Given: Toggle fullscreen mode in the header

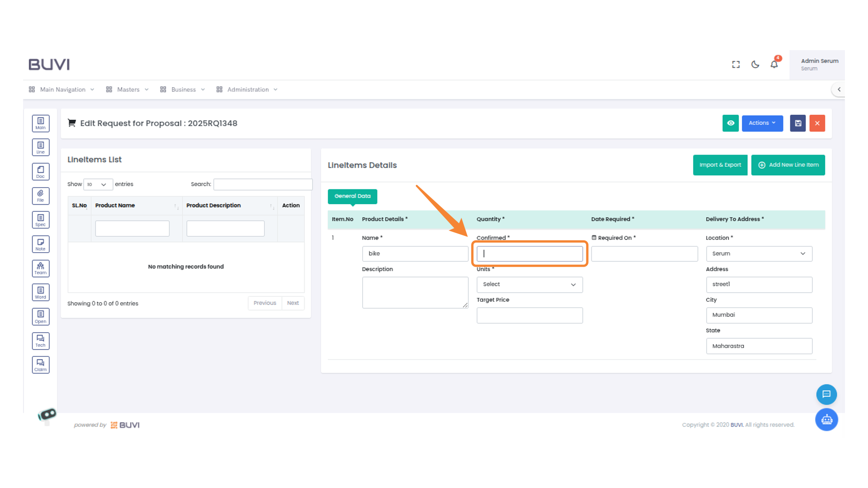Looking at the screenshot, I should click(736, 64).
